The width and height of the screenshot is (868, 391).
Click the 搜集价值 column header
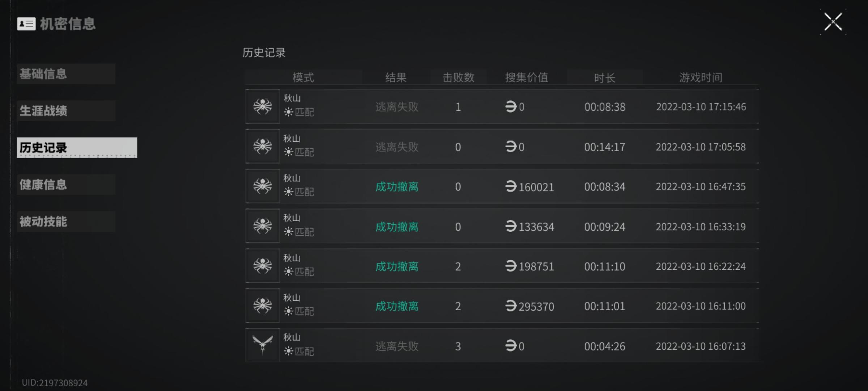(527, 77)
